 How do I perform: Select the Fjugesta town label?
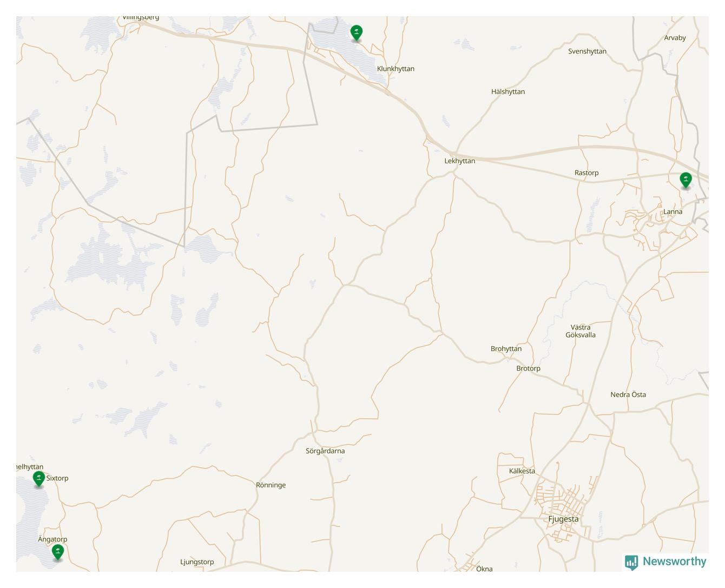(x=563, y=519)
